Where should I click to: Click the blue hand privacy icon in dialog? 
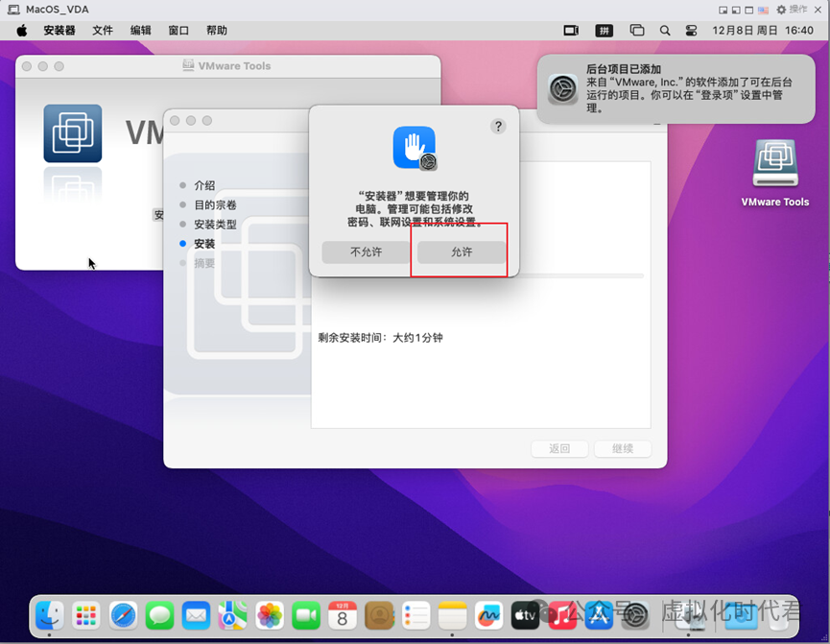[x=415, y=148]
